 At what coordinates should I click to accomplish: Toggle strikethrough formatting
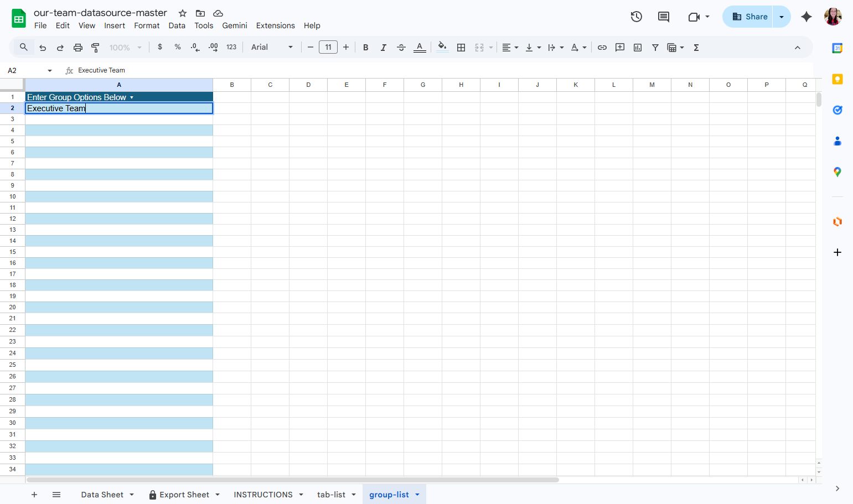[401, 48]
